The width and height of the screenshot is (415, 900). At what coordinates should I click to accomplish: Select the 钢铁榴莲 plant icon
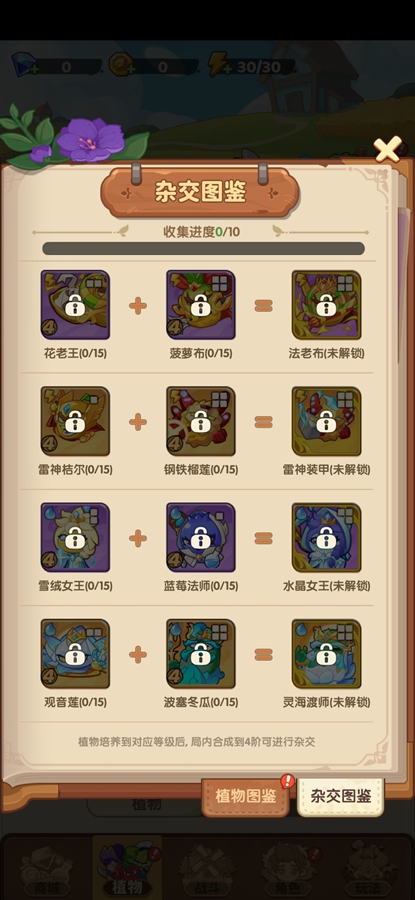pyautogui.click(x=200, y=421)
